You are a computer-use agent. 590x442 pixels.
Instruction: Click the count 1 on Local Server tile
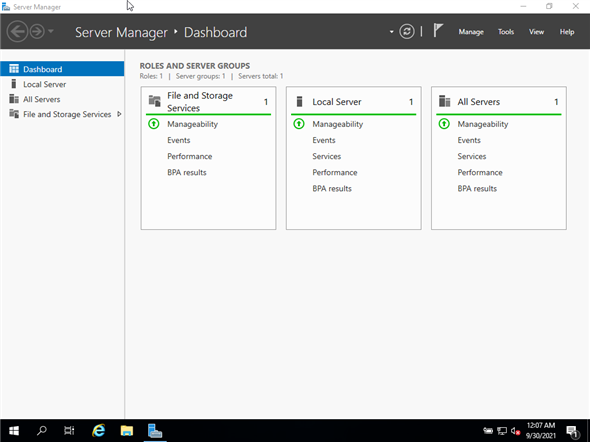pos(411,102)
